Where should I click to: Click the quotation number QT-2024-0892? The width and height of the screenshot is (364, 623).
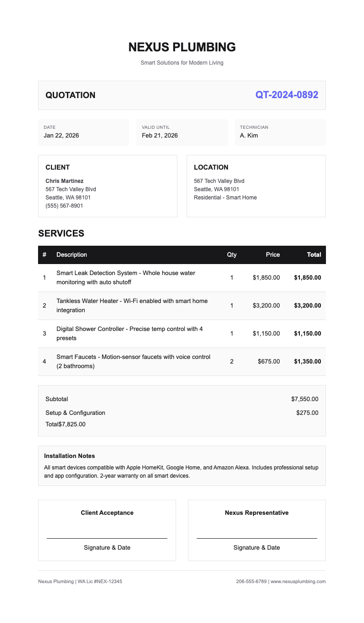click(x=287, y=95)
